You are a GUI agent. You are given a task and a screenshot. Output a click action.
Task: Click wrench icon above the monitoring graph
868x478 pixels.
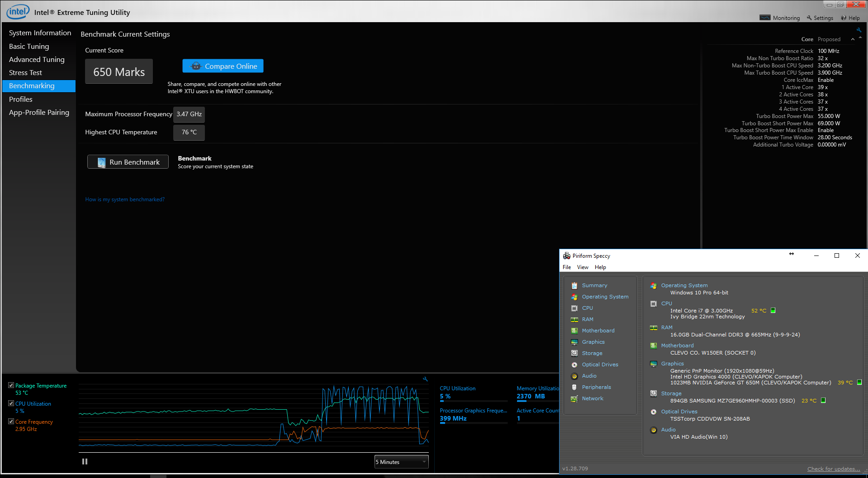pos(425,379)
